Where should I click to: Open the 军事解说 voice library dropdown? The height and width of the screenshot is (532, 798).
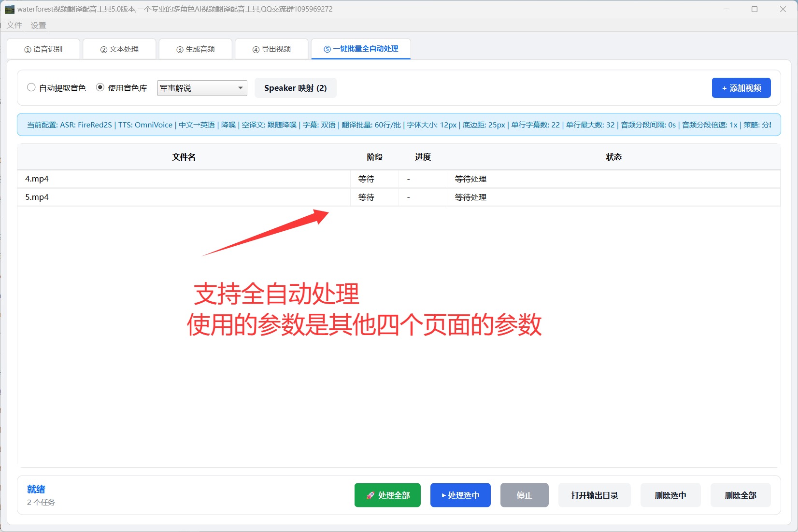[202, 88]
